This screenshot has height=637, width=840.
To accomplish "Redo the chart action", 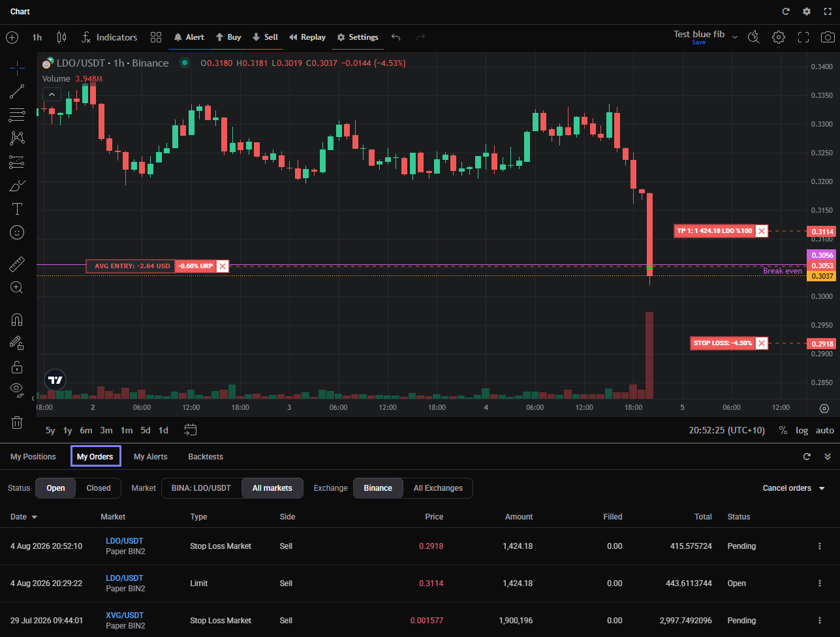I will point(421,37).
